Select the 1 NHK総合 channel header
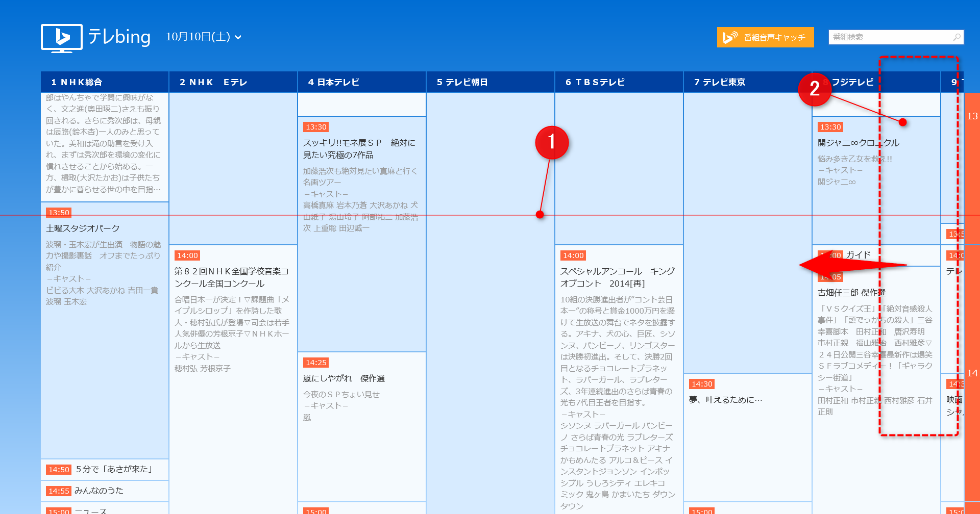The height and width of the screenshot is (514, 980). click(105, 82)
